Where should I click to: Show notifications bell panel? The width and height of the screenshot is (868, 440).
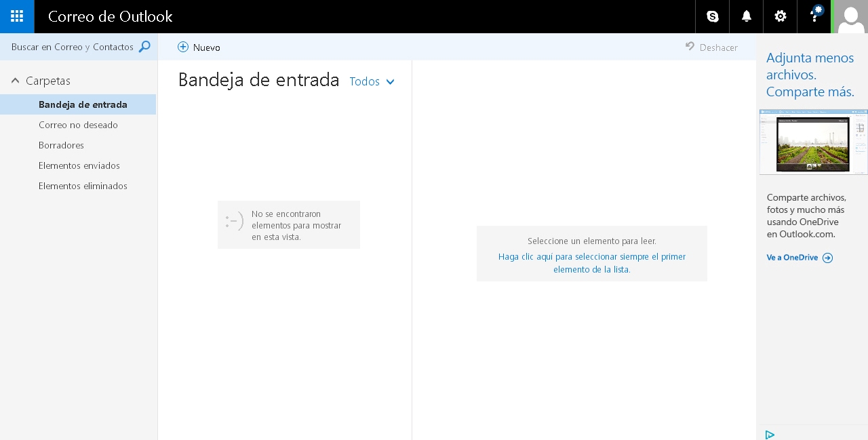746,16
